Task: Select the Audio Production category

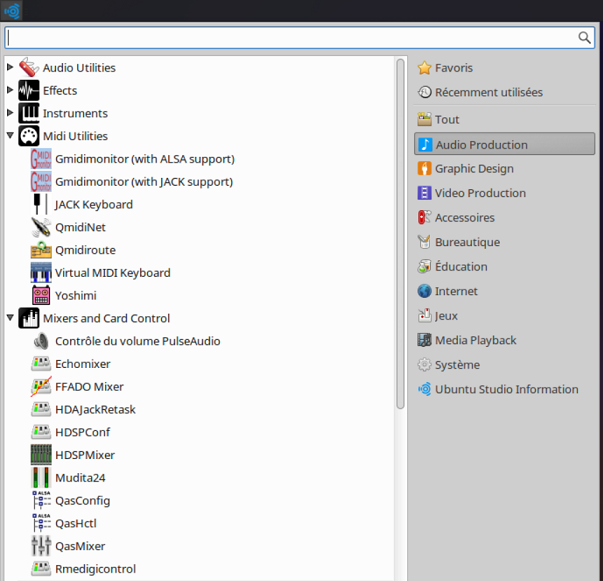Action: point(505,144)
